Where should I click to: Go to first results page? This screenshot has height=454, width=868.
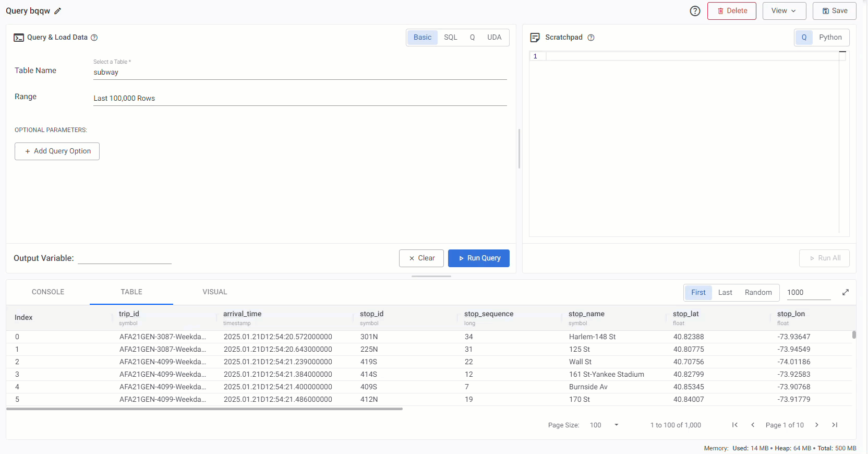734,425
